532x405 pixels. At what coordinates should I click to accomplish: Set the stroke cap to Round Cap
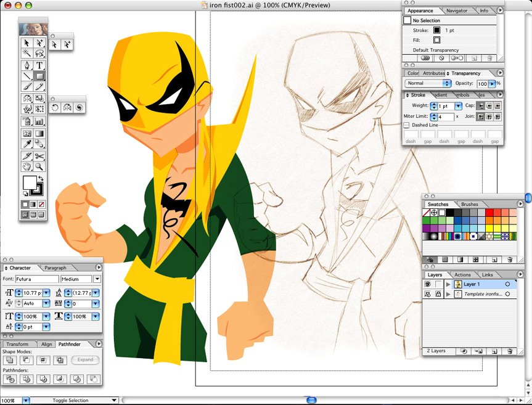point(489,106)
